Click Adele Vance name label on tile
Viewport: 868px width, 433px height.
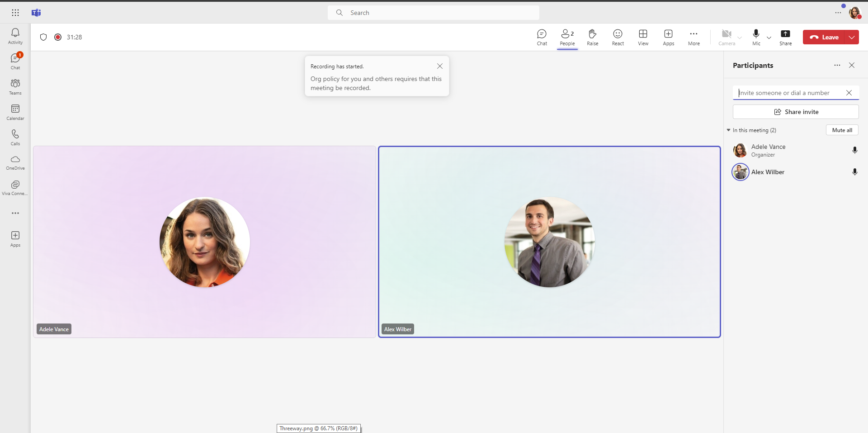click(x=54, y=329)
